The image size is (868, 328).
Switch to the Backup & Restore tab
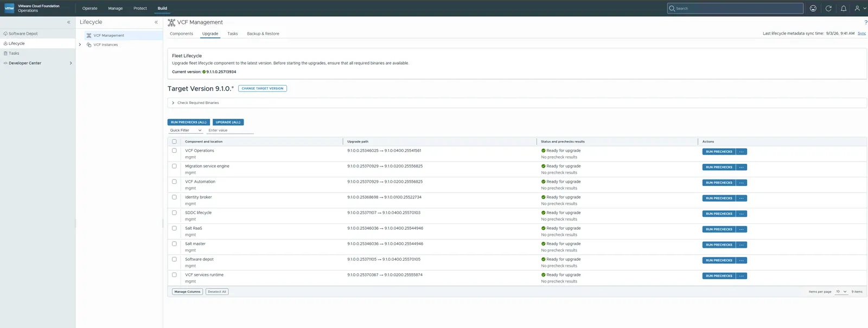tap(263, 34)
